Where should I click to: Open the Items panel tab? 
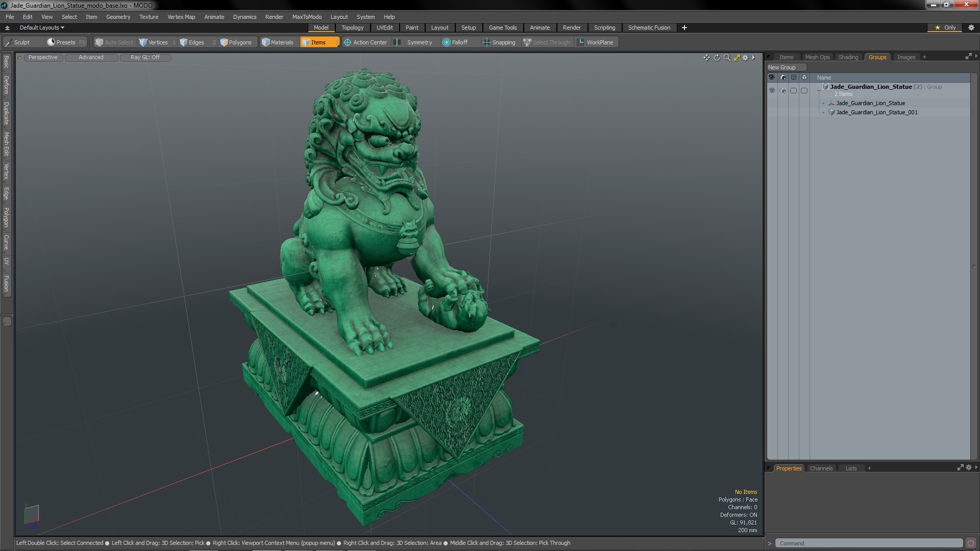(786, 57)
